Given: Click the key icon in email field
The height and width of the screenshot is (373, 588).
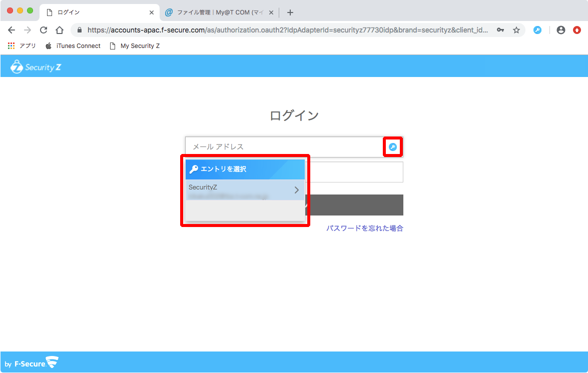Looking at the screenshot, I should [x=393, y=147].
